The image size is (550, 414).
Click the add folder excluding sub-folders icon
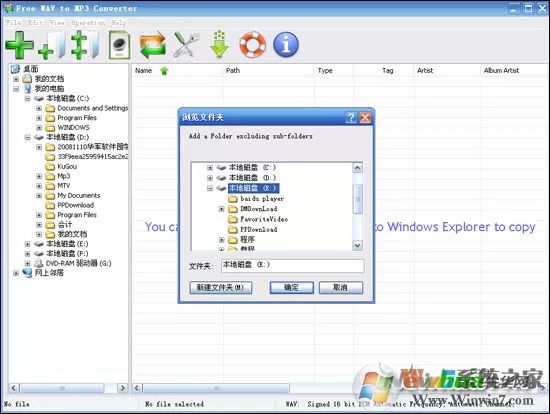click(x=52, y=45)
